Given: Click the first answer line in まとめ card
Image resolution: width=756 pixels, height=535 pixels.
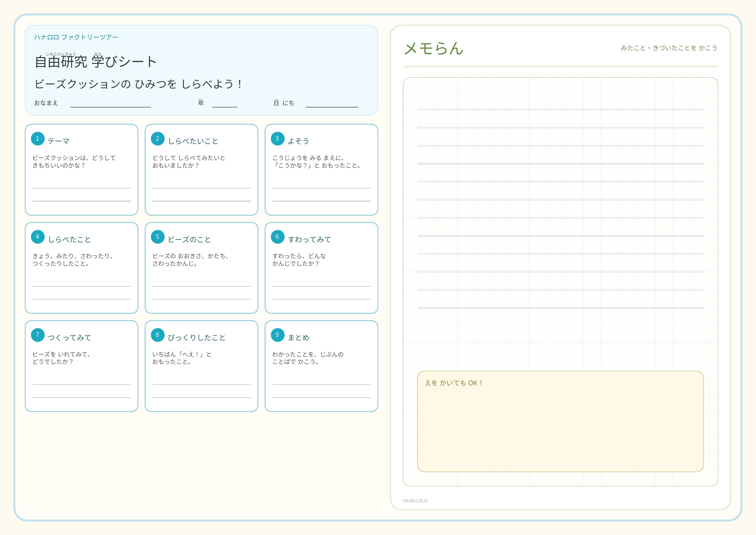Looking at the screenshot, I should coord(321,384).
